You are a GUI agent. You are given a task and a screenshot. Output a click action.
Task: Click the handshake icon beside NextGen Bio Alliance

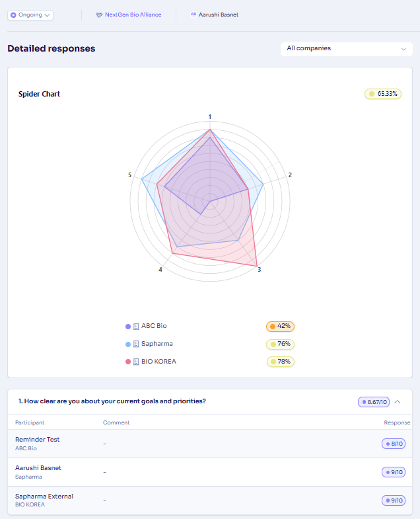99,15
